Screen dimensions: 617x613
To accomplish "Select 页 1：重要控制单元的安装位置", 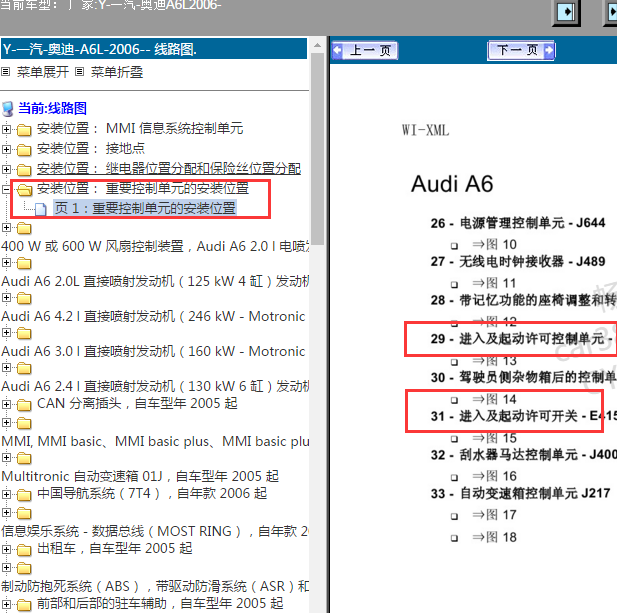I will (x=145, y=208).
